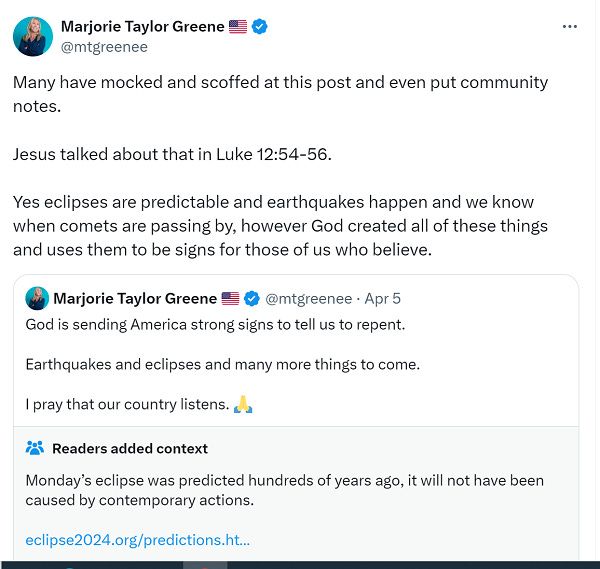Screen dimensions: 600x569
Task: Open profile via top Marjorie Taylor Greene name
Action: pyautogui.click(x=142, y=26)
